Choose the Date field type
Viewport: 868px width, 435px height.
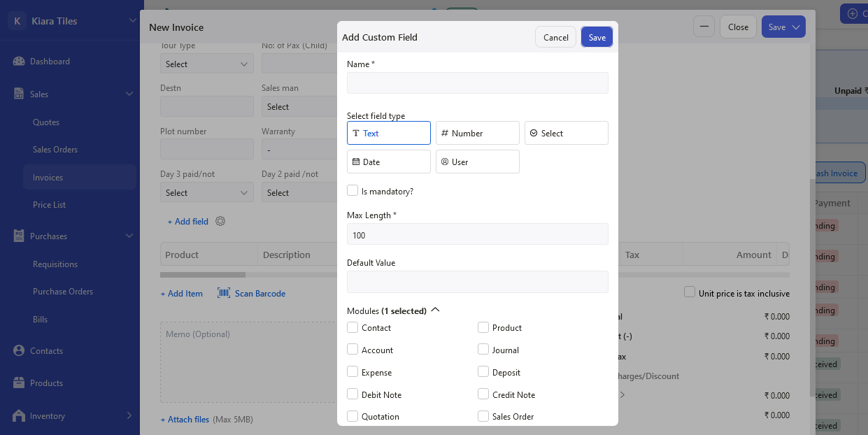(389, 162)
